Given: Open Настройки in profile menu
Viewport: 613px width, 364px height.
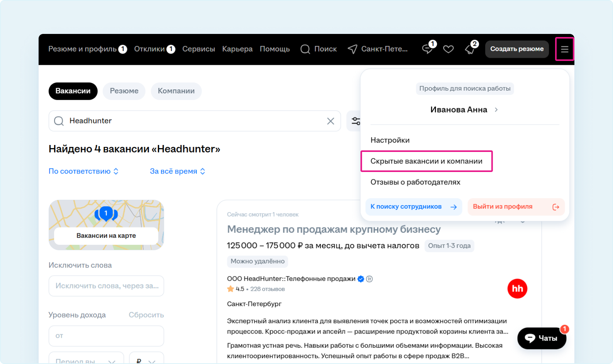Looking at the screenshot, I should pyautogui.click(x=390, y=140).
